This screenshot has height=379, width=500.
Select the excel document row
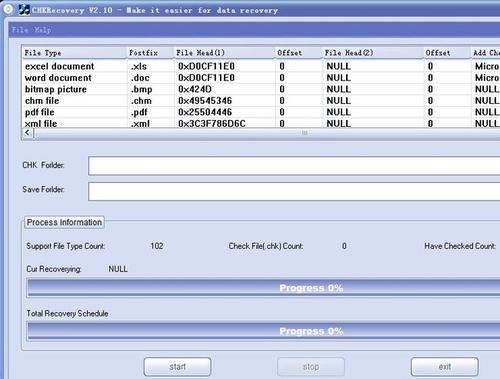coord(261,66)
